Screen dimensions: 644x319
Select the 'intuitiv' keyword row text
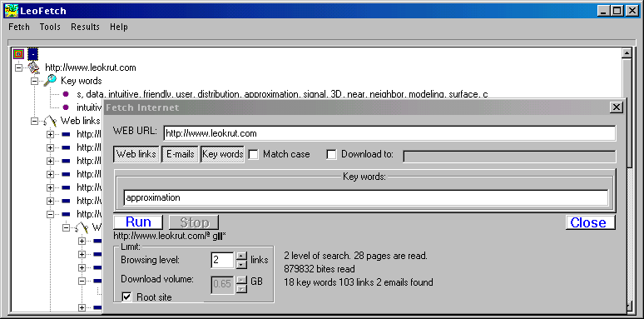89,107
